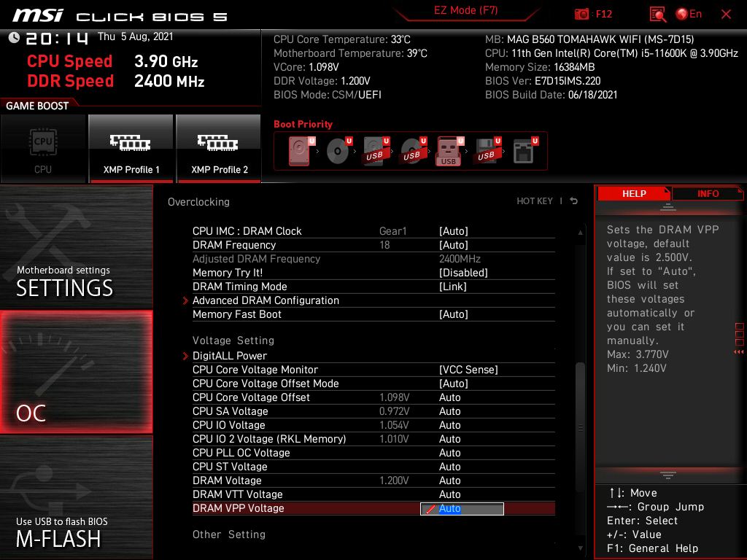The image size is (747, 560).
Task: Toggle the CPU Game Boost button
Action: [43, 149]
